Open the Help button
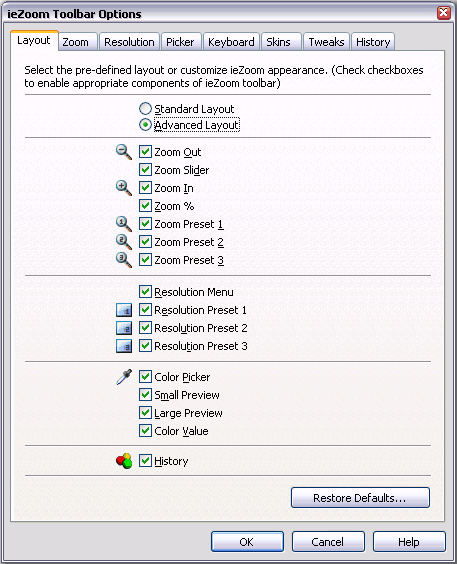Image resolution: width=457 pixels, height=564 pixels. coord(409,542)
